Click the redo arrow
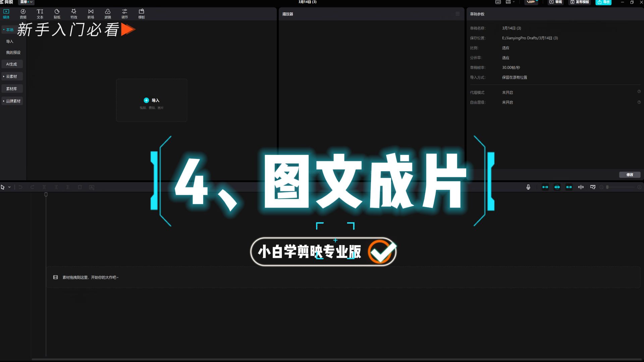 pos(32,187)
